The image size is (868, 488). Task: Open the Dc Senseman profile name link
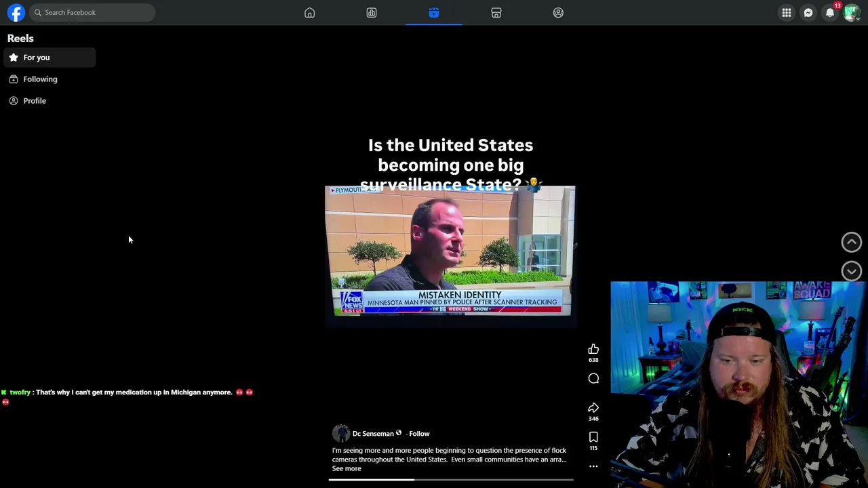[373, 434]
